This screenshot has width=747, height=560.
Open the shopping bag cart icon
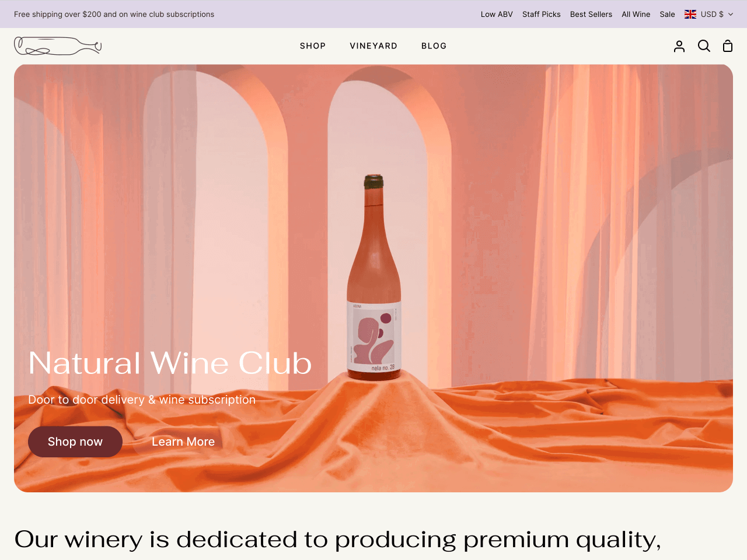[x=728, y=46]
